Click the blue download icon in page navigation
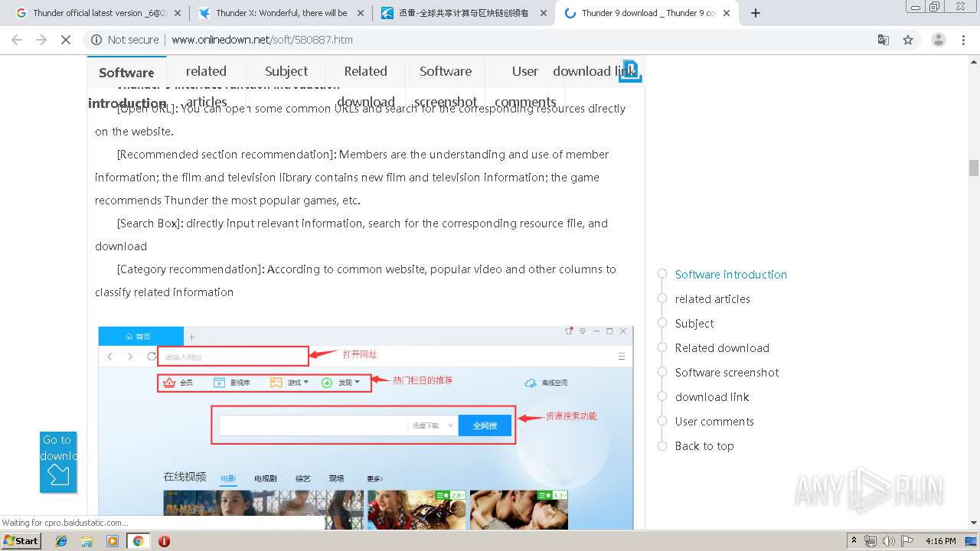Image resolution: width=980 pixels, height=551 pixels. click(x=630, y=70)
